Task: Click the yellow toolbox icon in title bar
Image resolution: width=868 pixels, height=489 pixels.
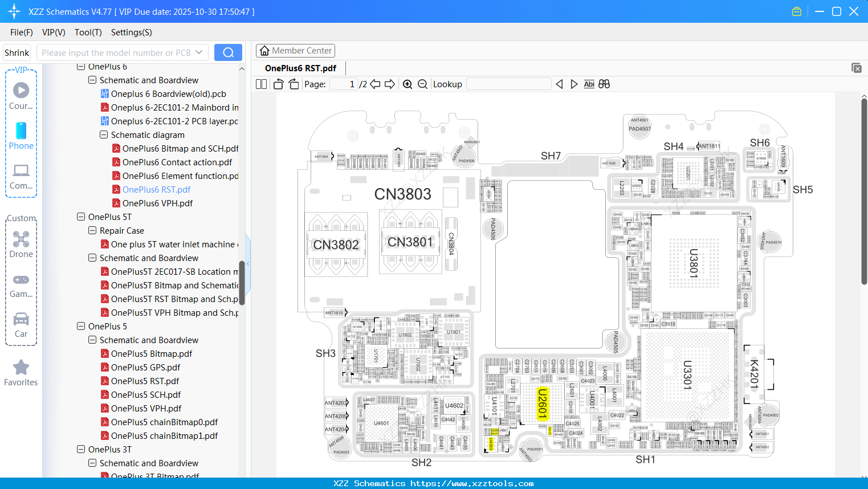Action: [x=797, y=11]
